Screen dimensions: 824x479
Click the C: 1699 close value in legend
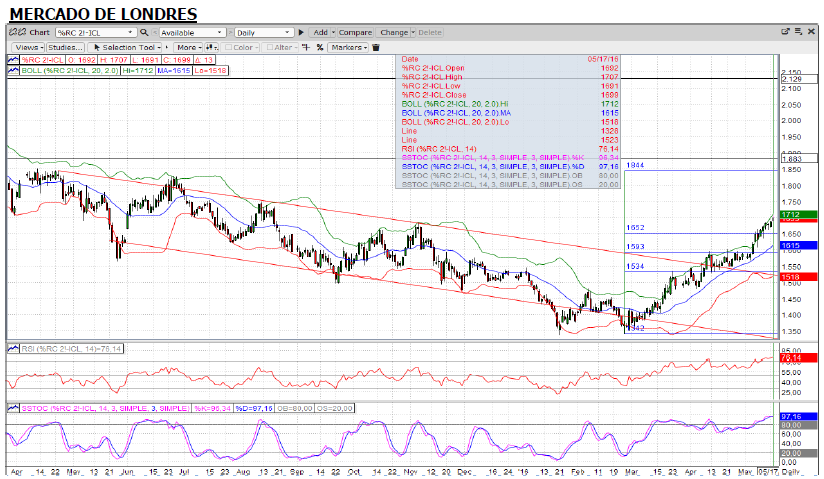click(x=176, y=60)
